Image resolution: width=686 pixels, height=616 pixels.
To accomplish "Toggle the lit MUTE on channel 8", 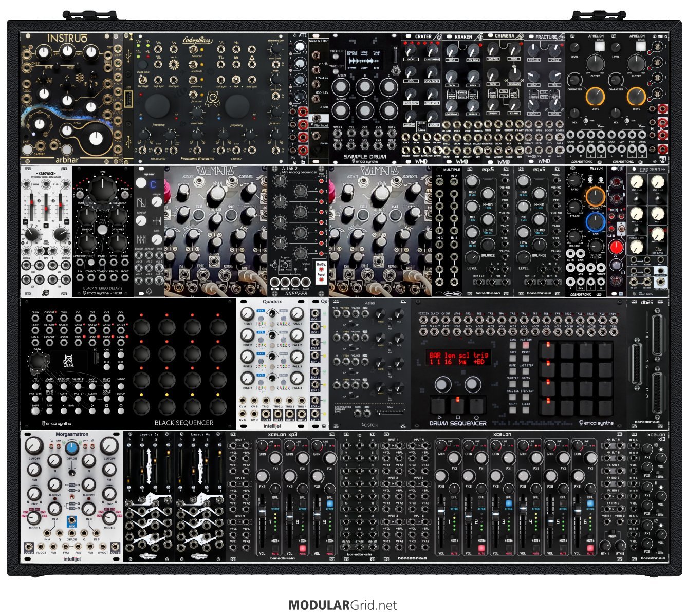I will click(x=302, y=548).
